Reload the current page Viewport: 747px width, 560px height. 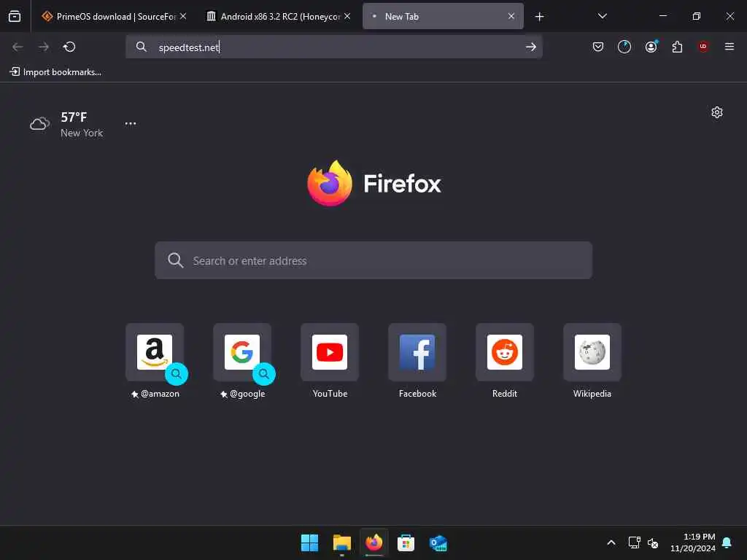coord(69,47)
